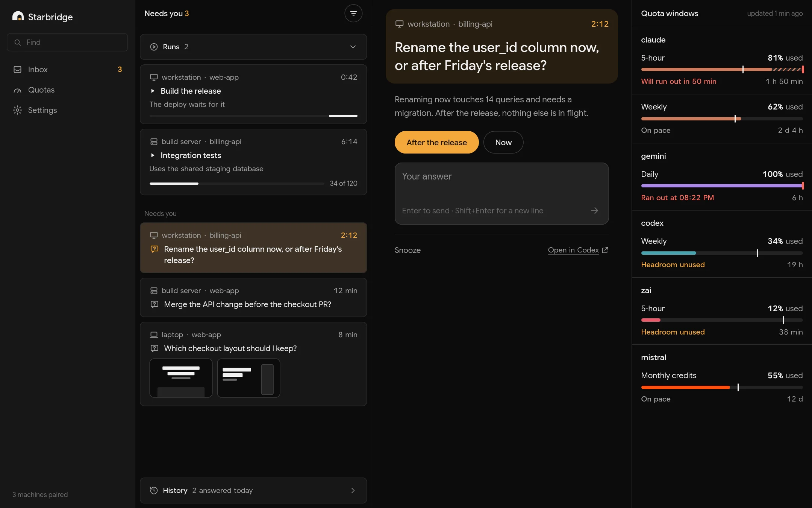Image resolution: width=812 pixels, height=508 pixels.
Task: Click the workstation icon on selected billing-api card
Action: tap(154, 236)
